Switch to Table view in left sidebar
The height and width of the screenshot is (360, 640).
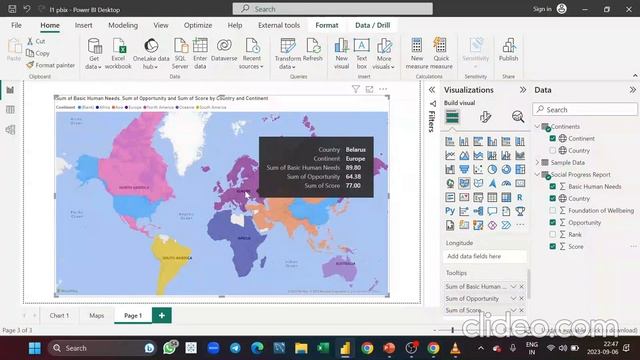pyautogui.click(x=10, y=109)
